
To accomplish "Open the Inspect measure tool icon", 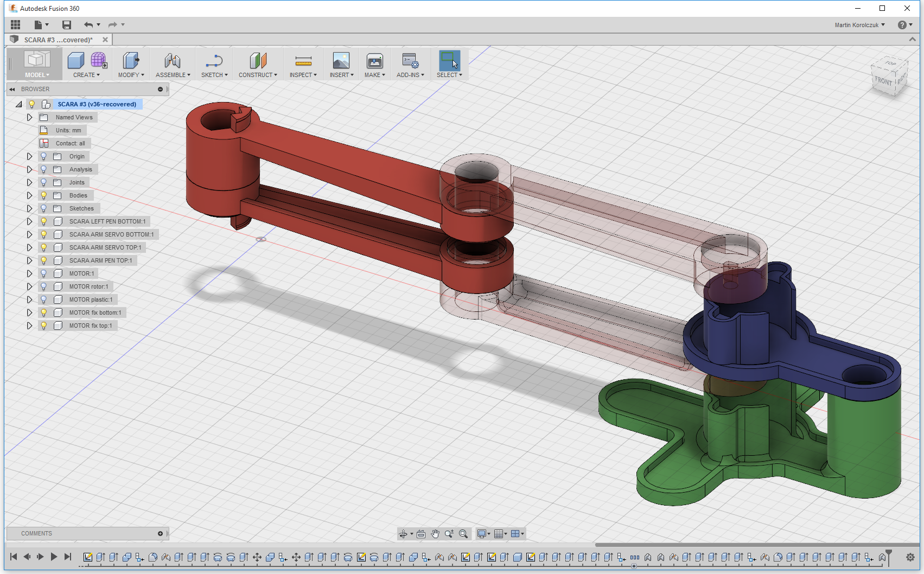I will pyautogui.click(x=303, y=60).
